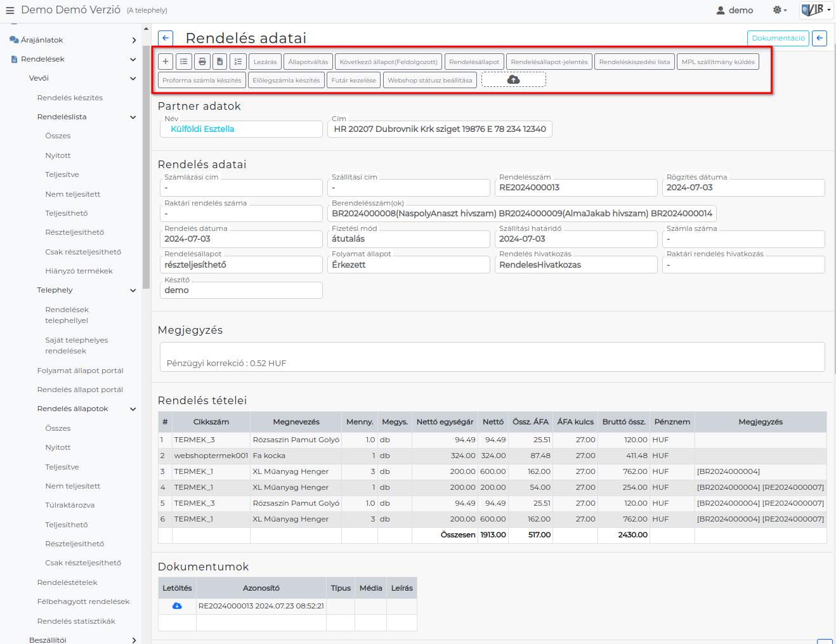The width and height of the screenshot is (836, 644).
Task: Collapse the Telephely submenu chevron
Action: click(133, 290)
